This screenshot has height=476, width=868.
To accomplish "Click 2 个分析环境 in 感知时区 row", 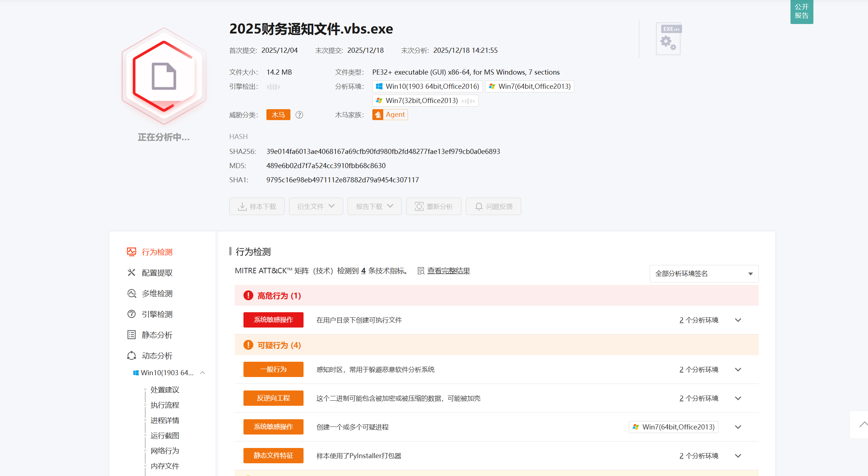I will (699, 369).
